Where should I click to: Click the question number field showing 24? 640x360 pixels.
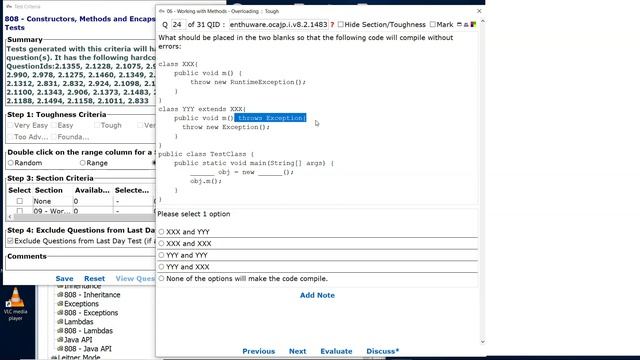tap(178, 24)
